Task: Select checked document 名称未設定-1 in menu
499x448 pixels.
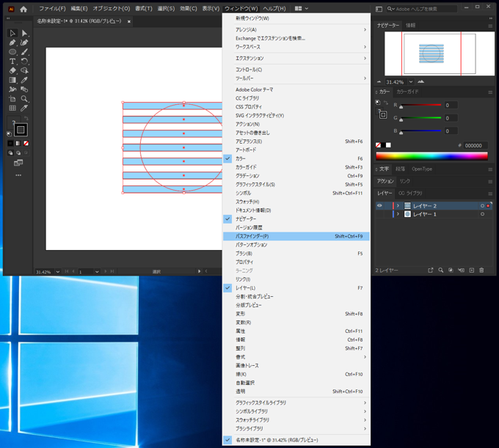Action: pos(296,440)
